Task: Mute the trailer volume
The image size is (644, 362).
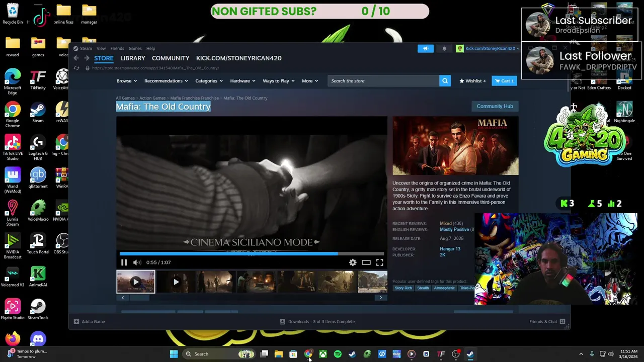Action: pyautogui.click(x=137, y=262)
